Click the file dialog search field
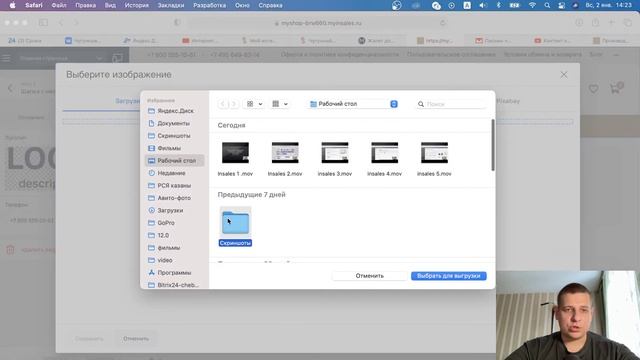Image resolution: width=640 pixels, height=360 pixels. click(451, 104)
